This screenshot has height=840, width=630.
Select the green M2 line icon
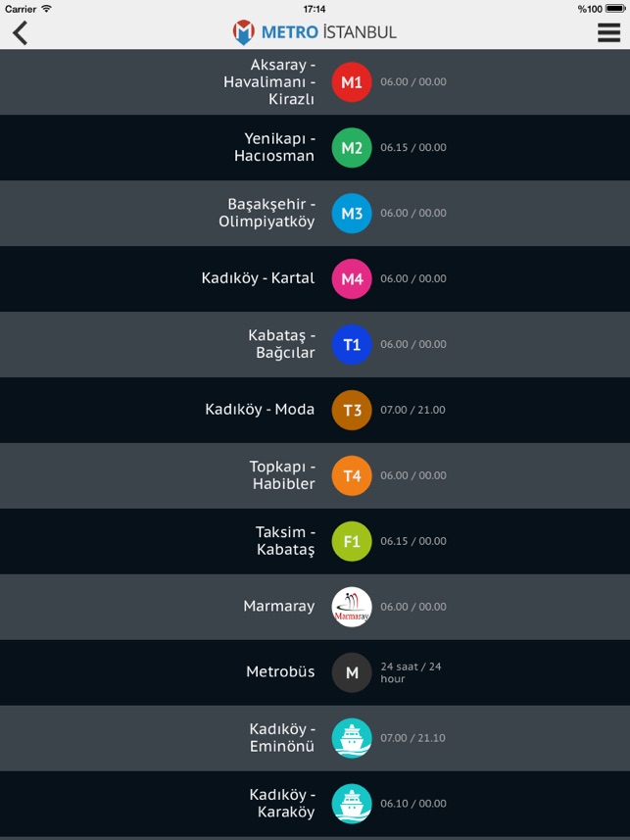click(x=352, y=147)
